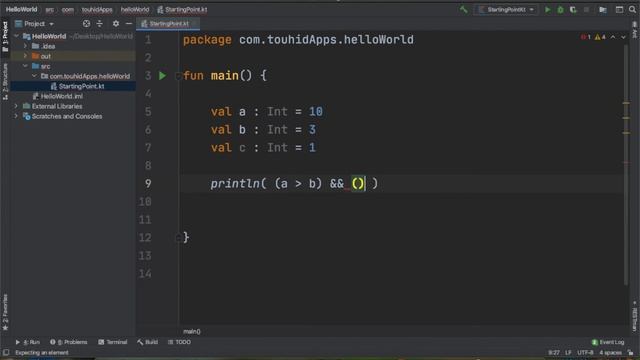
Task: Toggle fold marker at closing brace
Action: (178, 238)
